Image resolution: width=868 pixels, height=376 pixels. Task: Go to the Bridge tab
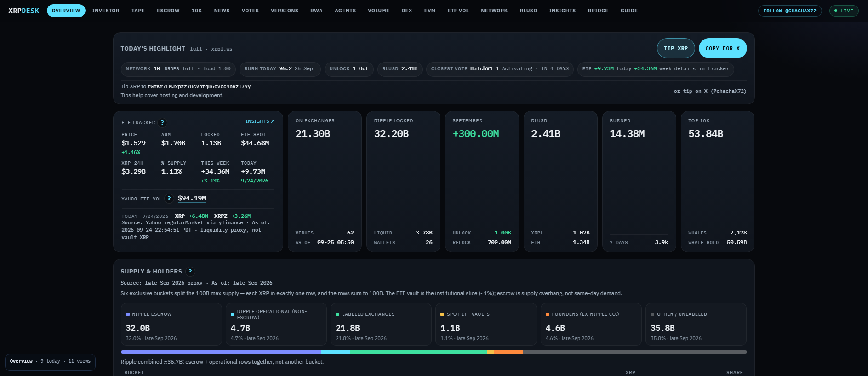tap(598, 11)
